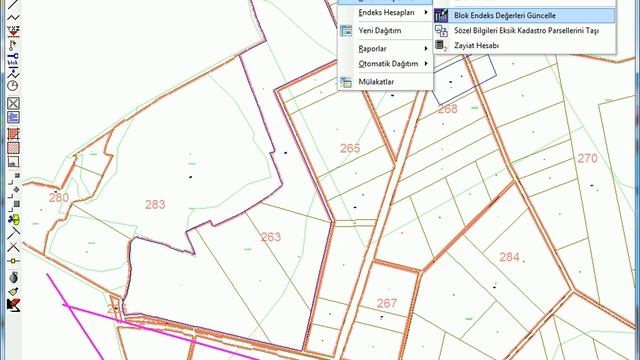
Task: Choose the arrow-over-polyline tool icon
Action: [13, 73]
